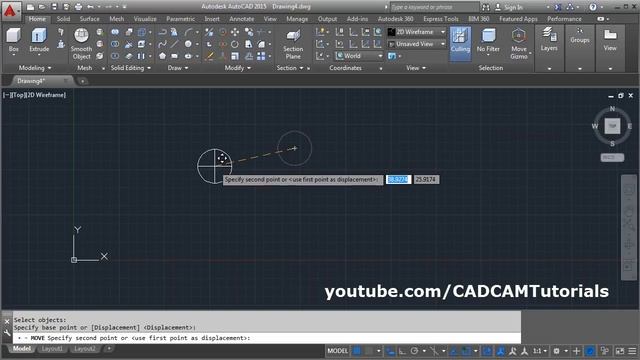Screen dimensions: 640x360
Task: Open the 2D Wireframe visual style dropdown
Action: (x=416, y=32)
